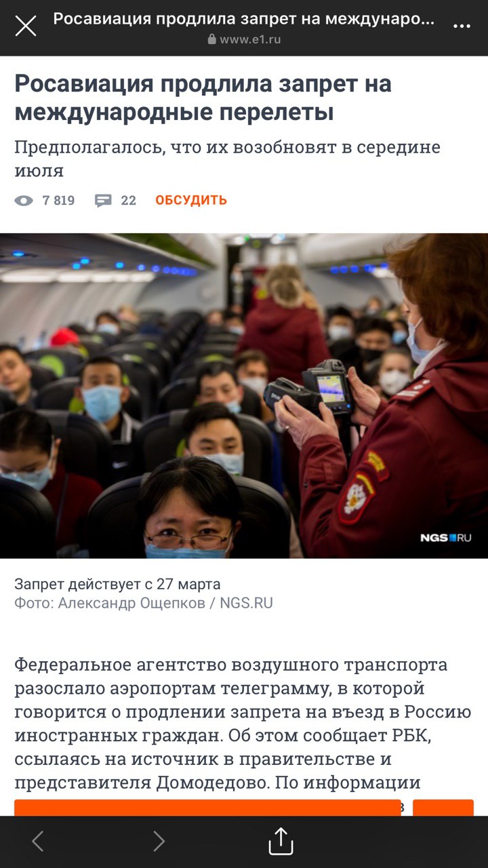Tap the small orange button at right
Viewport: 488px width, 868px height.
[443, 808]
